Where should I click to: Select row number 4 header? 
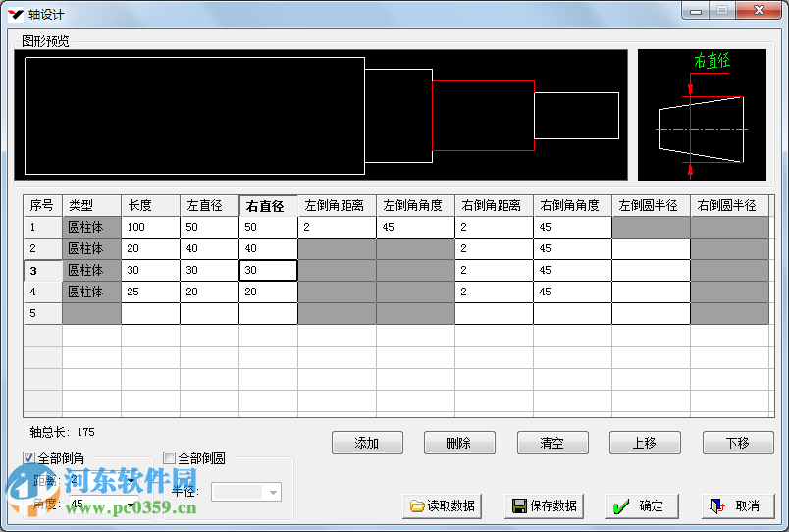click(x=43, y=292)
